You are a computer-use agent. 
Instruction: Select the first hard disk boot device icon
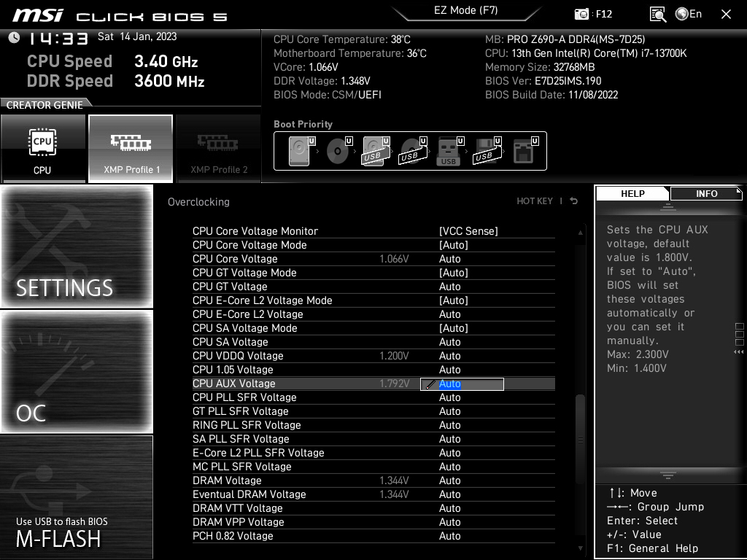click(x=301, y=151)
